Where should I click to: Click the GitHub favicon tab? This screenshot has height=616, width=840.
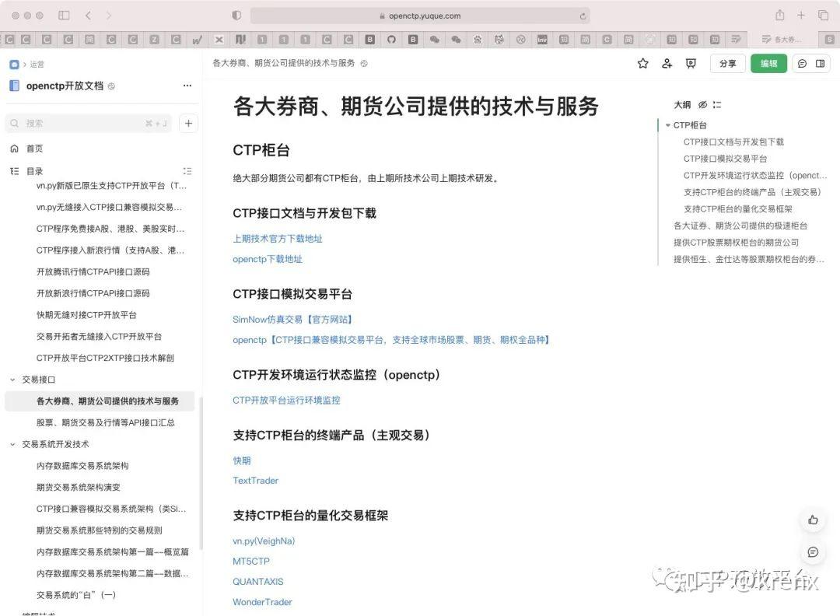[x=391, y=39]
